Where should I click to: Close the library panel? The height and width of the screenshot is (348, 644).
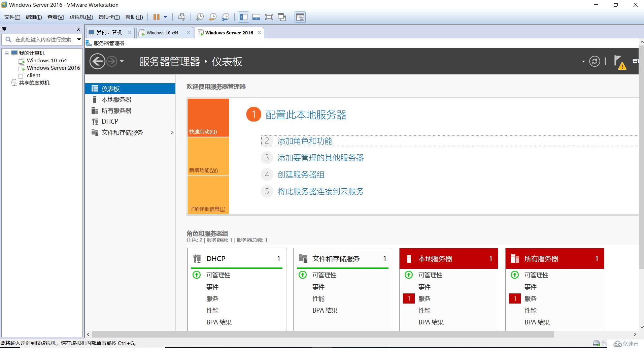(x=79, y=29)
